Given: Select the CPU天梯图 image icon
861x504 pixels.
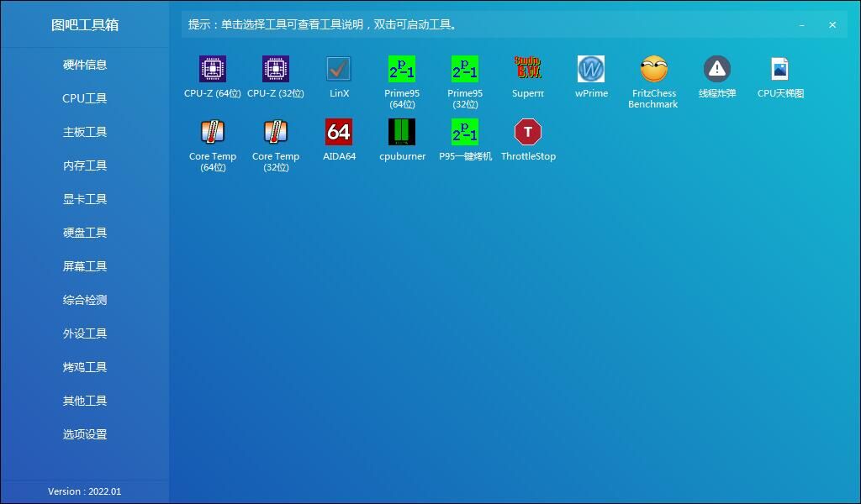Looking at the screenshot, I should [x=780, y=69].
